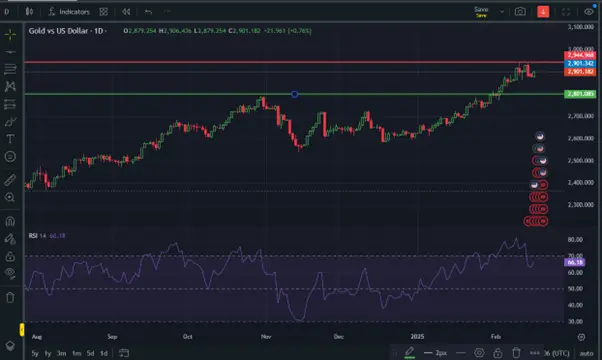Open more options in drawing toolbar
The width and height of the screenshot is (602, 360).
[x=534, y=353]
